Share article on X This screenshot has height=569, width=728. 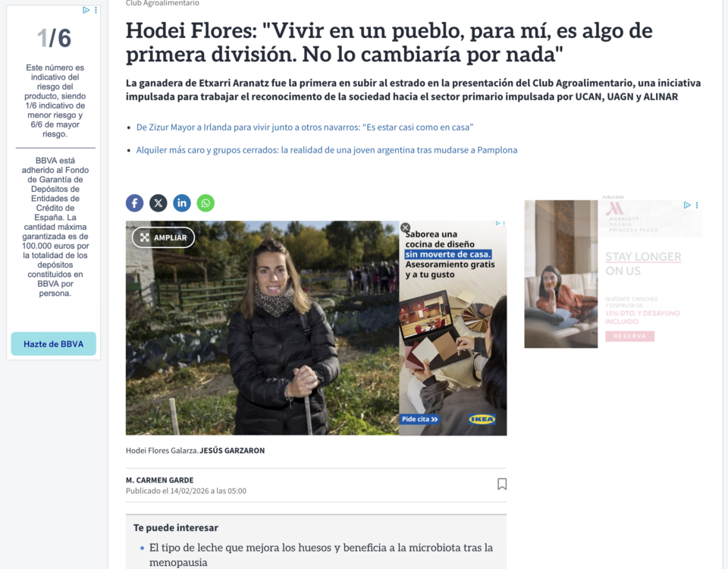[158, 203]
